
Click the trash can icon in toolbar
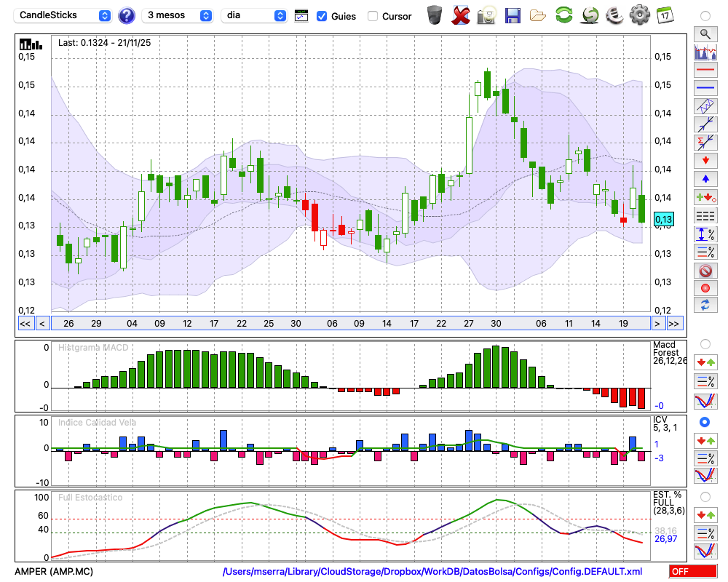point(435,15)
